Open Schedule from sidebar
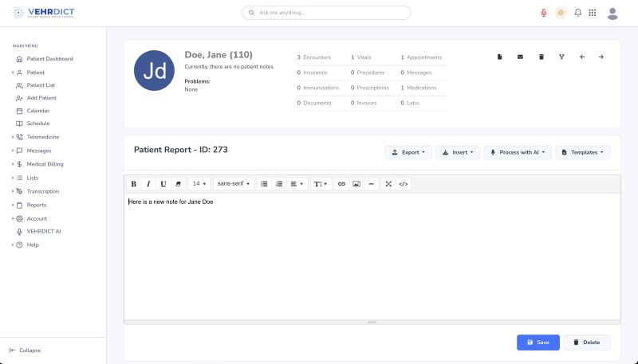The image size is (638, 364). [x=38, y=123]
